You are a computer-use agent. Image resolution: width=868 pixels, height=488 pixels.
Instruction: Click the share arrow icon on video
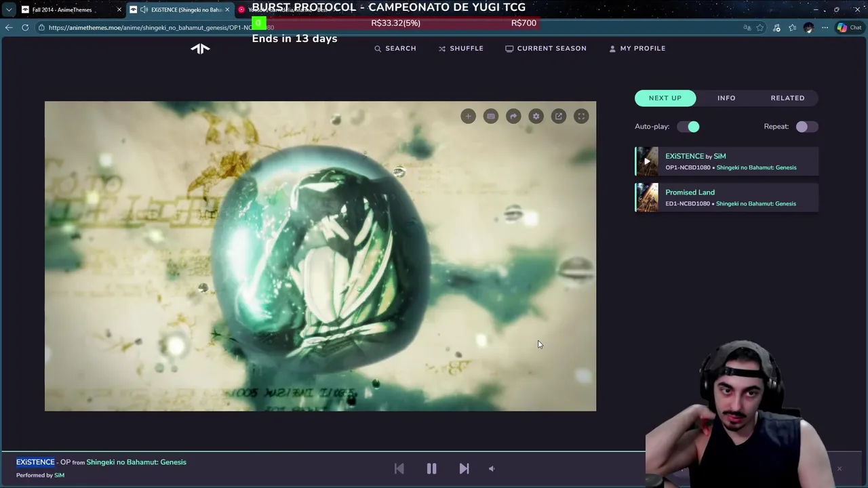513,117
